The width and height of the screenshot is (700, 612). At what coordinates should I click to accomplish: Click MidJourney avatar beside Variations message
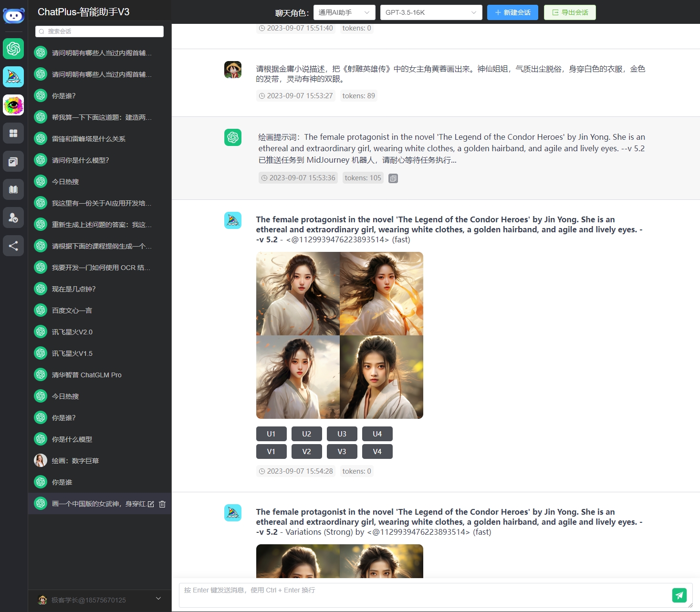pyautogui.click(x=233, y=513)
